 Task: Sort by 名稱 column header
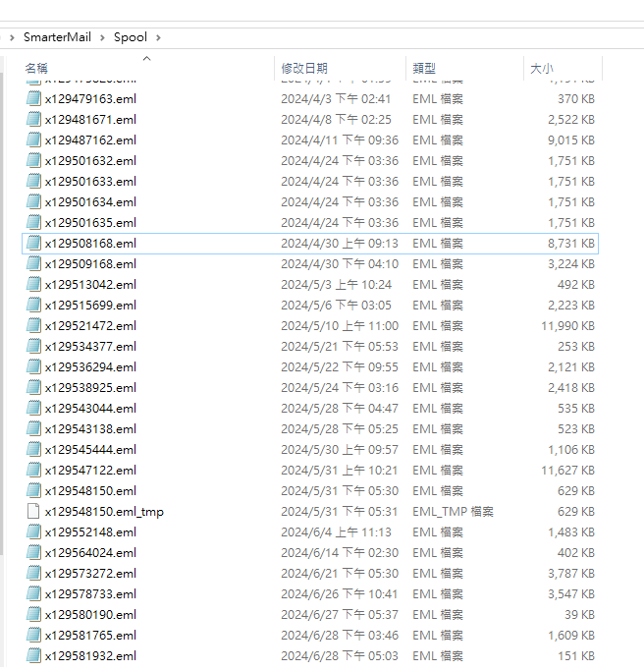[36, 69]
